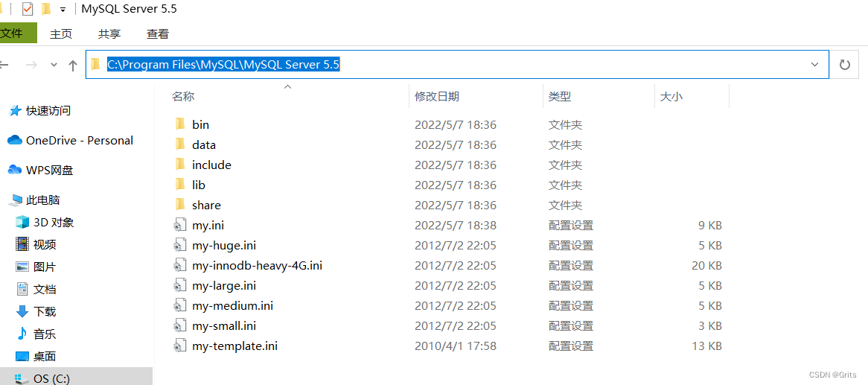Open the recent locations dropdown arrow
Viewport: 868px width, 385px height.
pos(54,66)
